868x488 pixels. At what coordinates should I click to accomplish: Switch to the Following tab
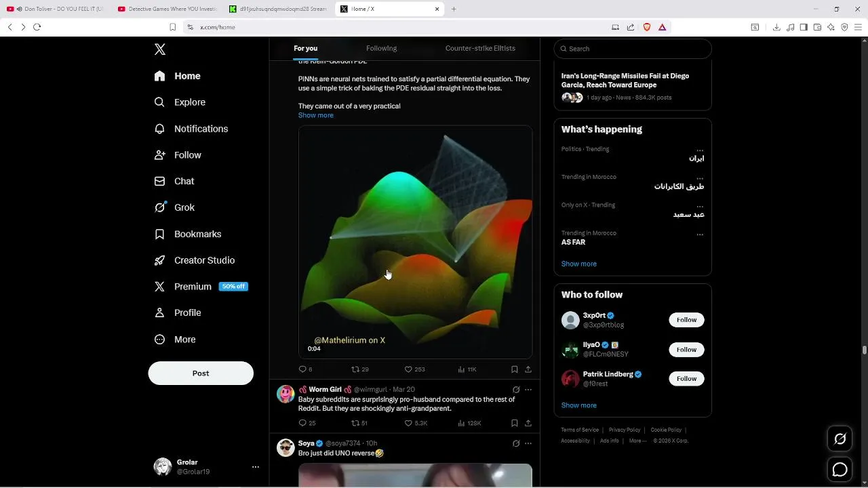pos(381,49)
